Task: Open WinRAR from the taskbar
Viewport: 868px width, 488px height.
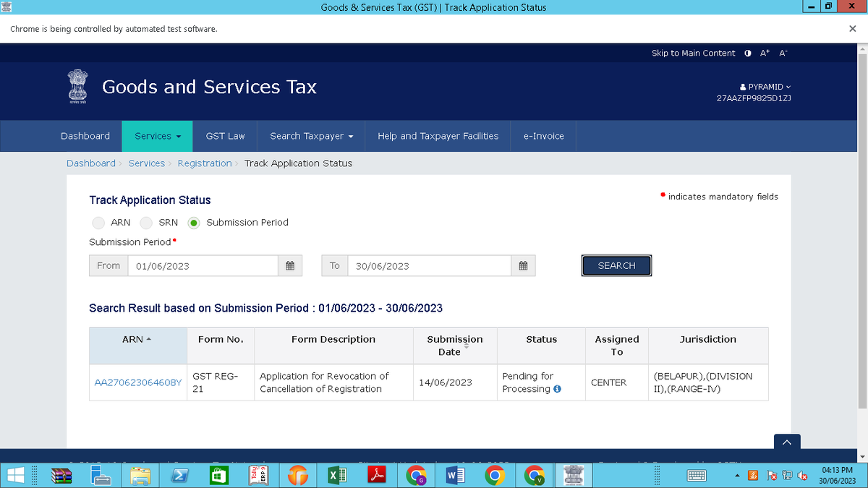Action: 61,476
